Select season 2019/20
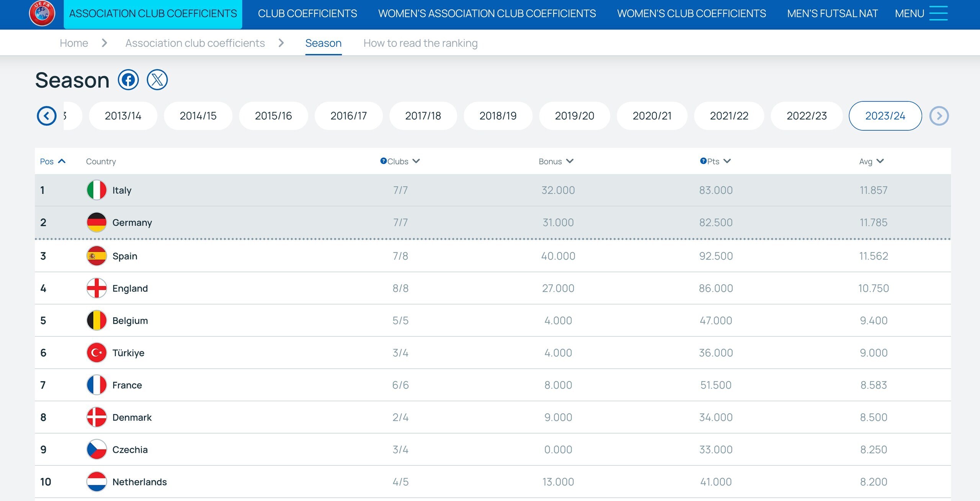 [x=575, y=116]
